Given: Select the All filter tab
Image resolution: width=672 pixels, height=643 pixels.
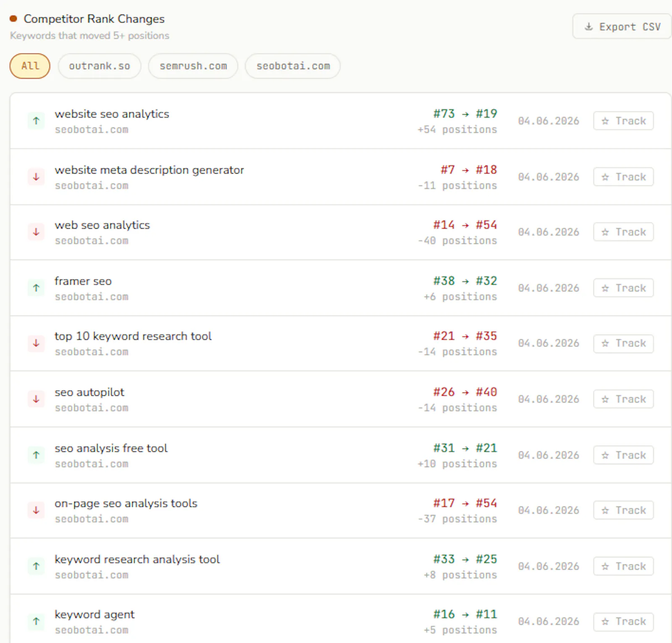Looking at the screenshot, I should tap(30, 66).
